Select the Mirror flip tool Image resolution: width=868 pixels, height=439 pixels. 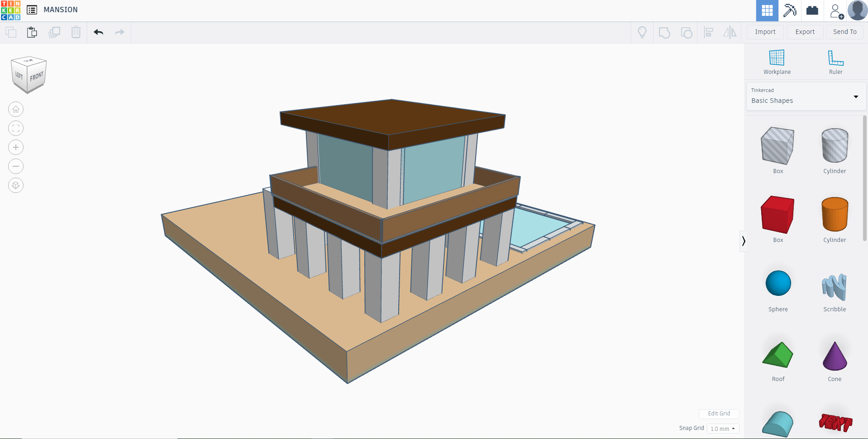pos(730,32)
